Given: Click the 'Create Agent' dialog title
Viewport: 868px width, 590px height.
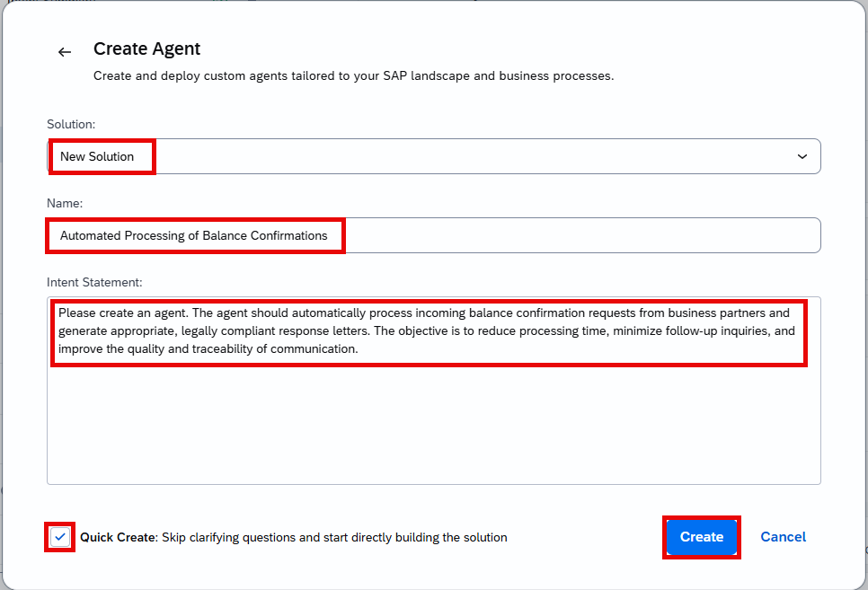Looking at the screenshot, I should [146, 48].
